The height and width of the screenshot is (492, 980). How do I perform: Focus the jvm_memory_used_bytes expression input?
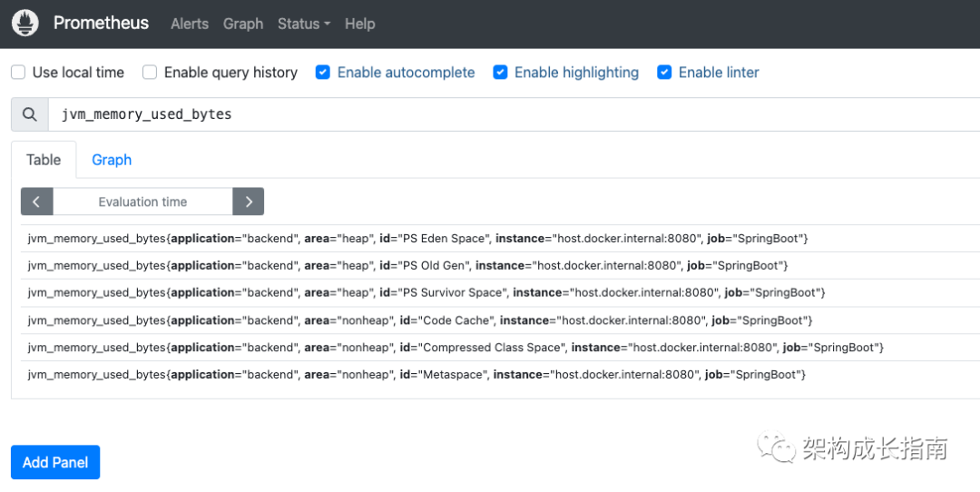tap(514, 114)
